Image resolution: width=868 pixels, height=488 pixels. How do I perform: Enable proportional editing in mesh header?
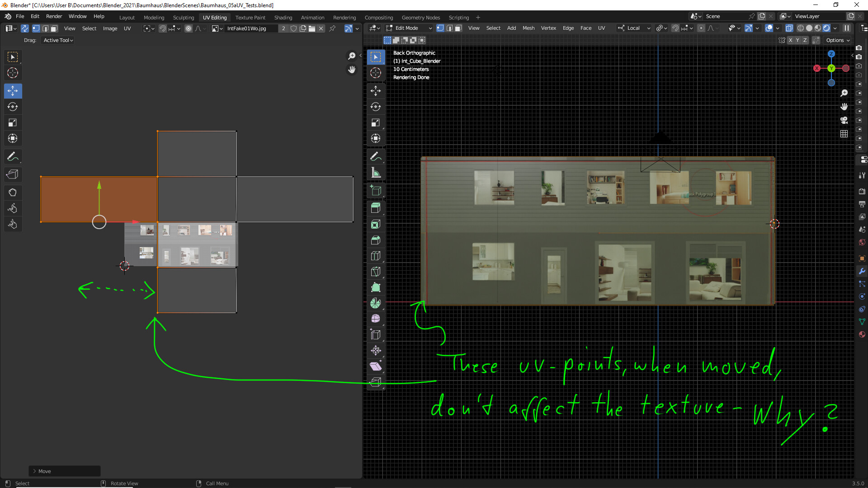(x=701, y=28)
